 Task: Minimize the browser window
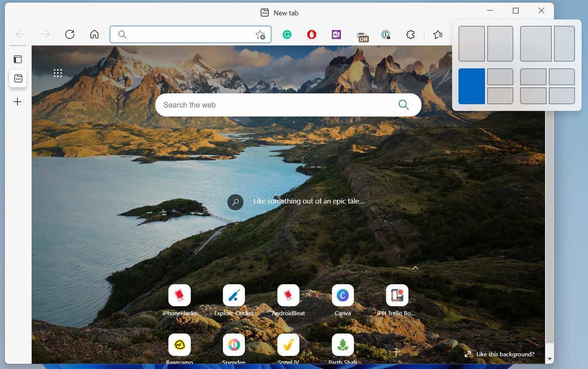(490, 11)
